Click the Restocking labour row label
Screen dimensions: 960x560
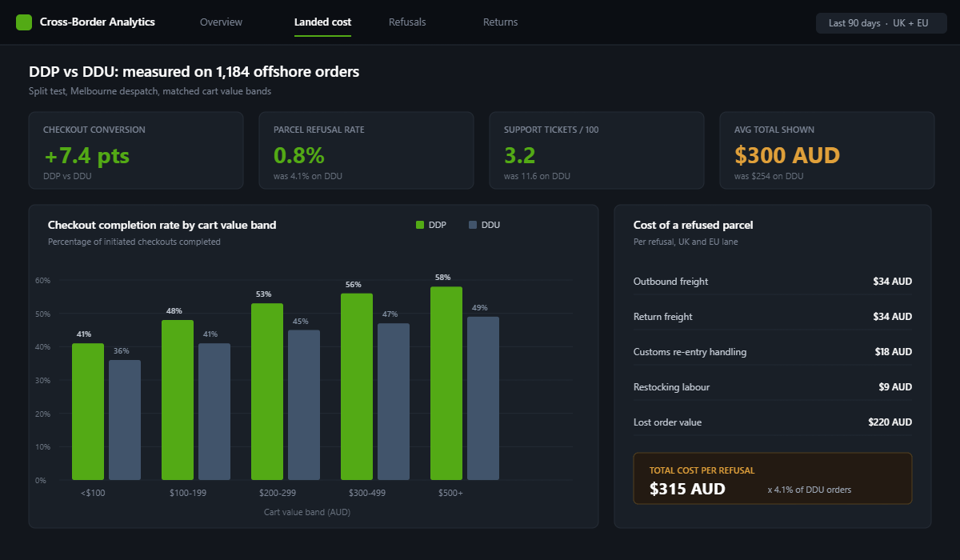tap(671, 387)
